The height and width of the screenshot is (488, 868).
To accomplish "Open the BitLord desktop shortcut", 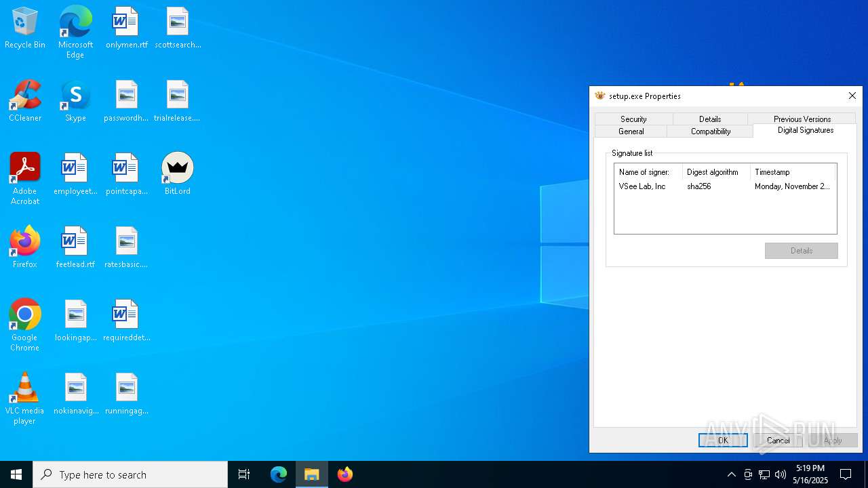I will click(178, 175).
